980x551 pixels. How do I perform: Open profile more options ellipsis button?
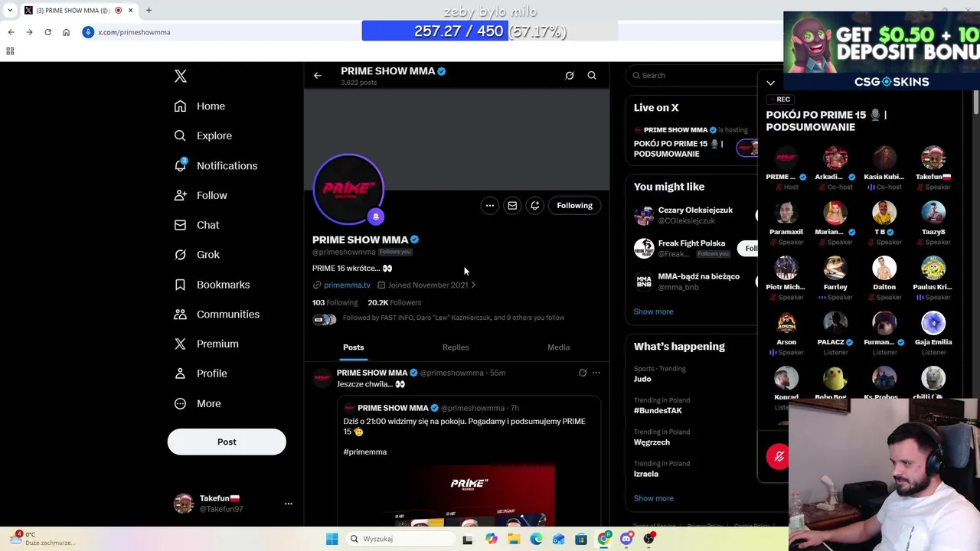click(490, 206)
